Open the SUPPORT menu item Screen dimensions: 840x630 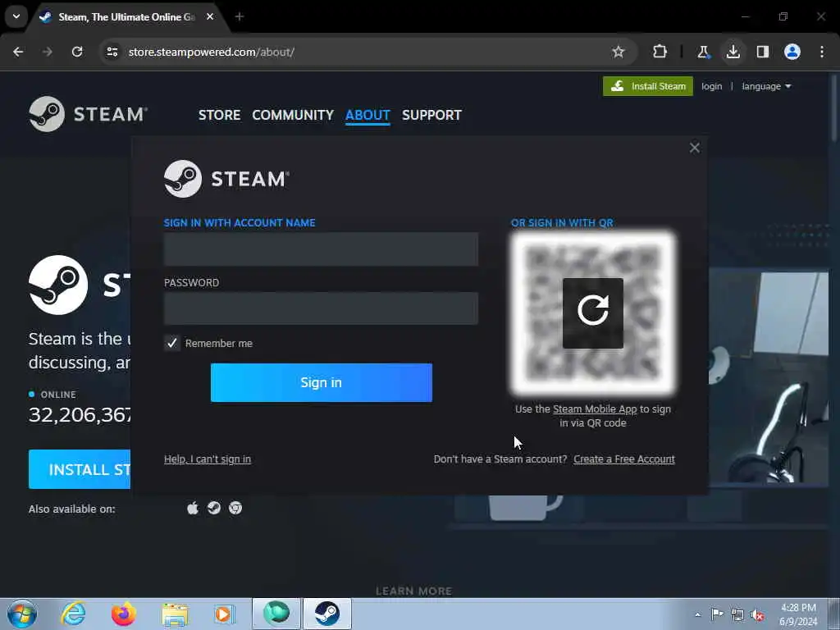pyautogui.click(x=431, y=115)
